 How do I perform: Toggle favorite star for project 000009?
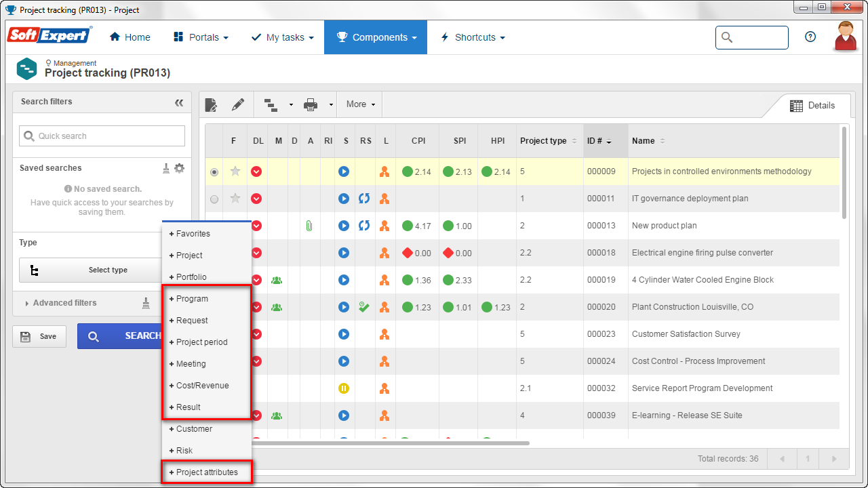(x=235, y=171)
